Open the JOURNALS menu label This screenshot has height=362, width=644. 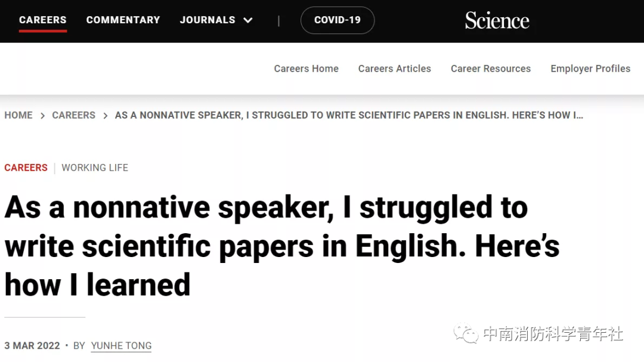pyautogui.click(x=208, y=20)
